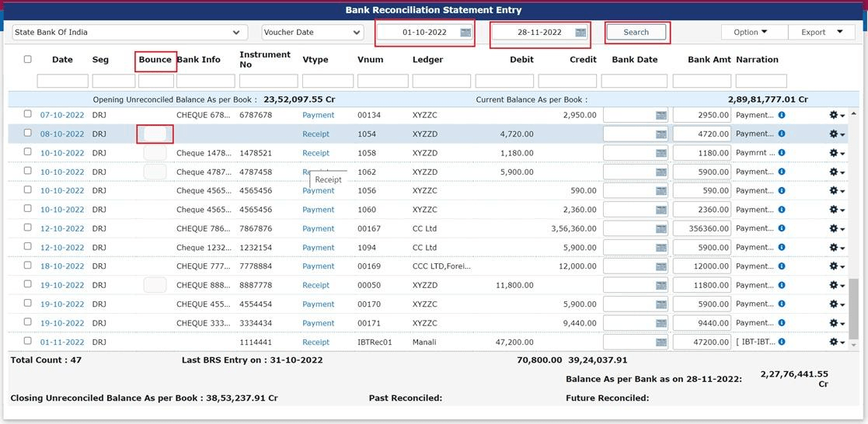Screen dimensions: 868x424
Task: Click the Vnum column filter field
Action: click(382, 81)
